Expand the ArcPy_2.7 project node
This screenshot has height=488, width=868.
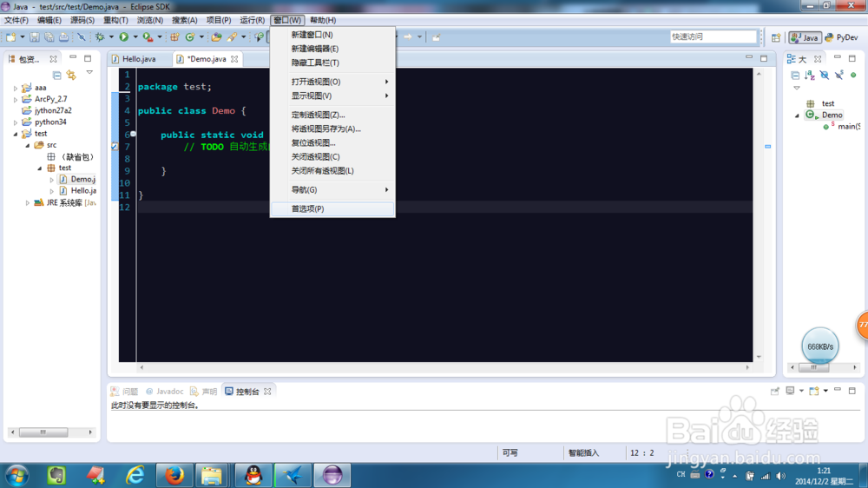[16, 99]
